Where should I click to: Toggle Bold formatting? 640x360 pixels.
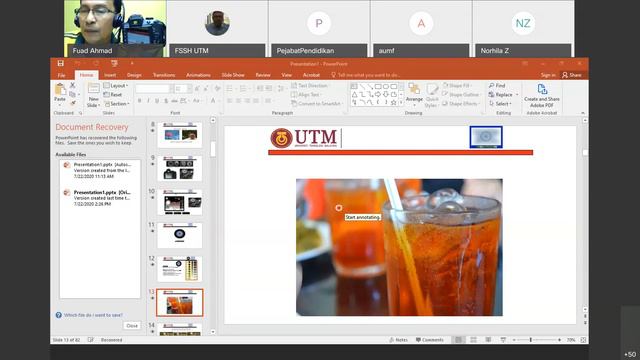[x=139, y=100]
